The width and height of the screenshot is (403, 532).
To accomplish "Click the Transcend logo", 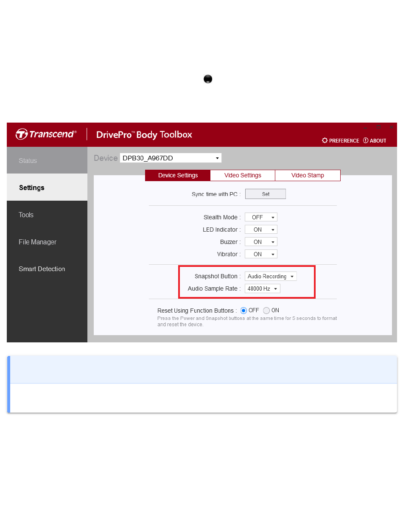I will (x=46, y=134).
